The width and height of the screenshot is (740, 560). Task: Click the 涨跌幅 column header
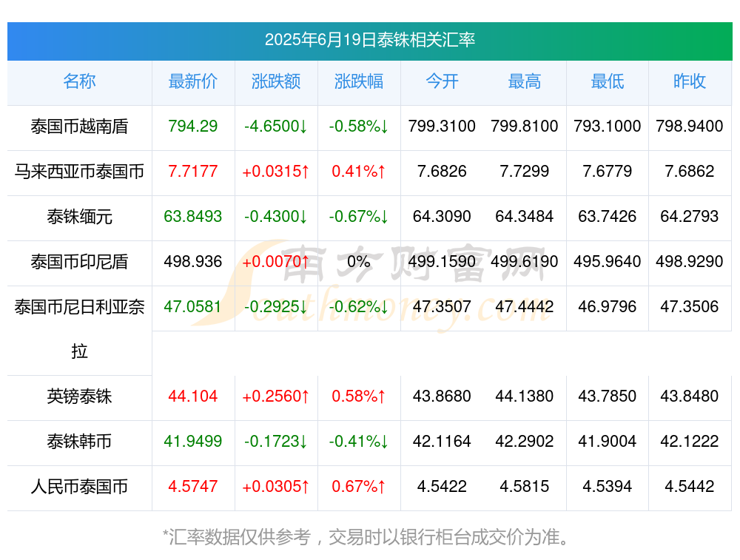tap(359, 81)
